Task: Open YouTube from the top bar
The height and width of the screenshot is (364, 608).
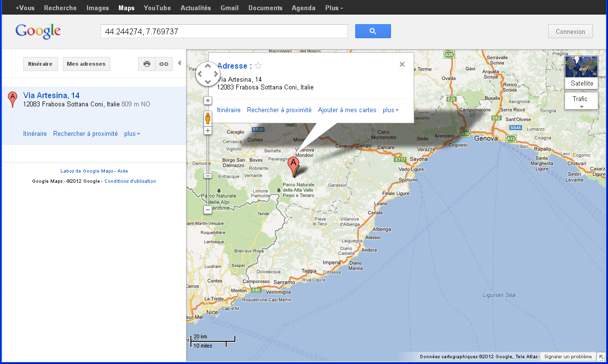Action: tap(158, 8)
